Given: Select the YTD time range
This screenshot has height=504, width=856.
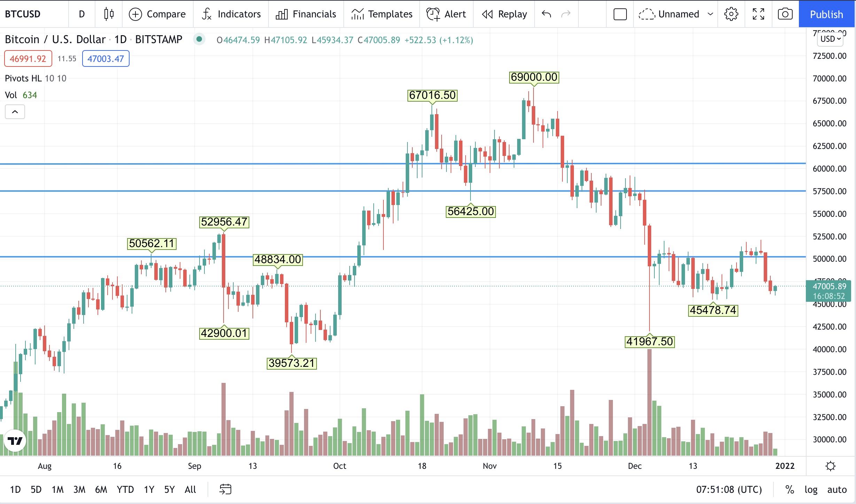Looking at the screenshot, I should coord(125,489).
